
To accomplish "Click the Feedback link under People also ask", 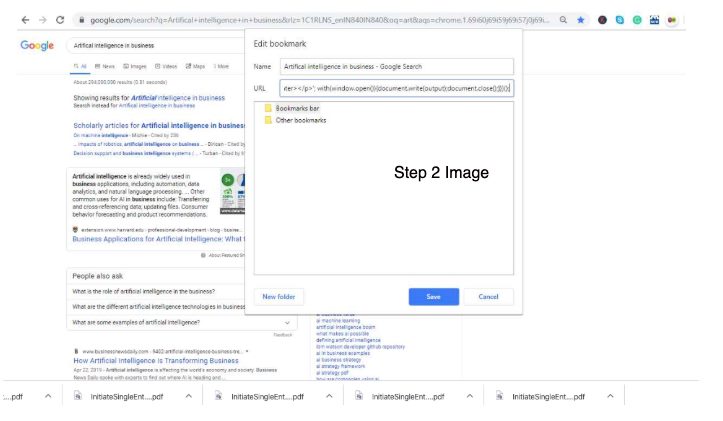I will tap(283, 335).
